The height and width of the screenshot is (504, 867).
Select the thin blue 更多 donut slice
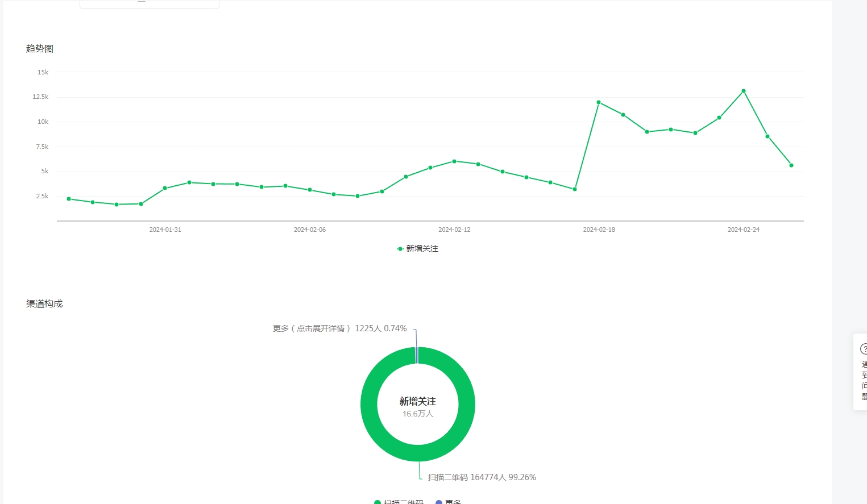pos(417,355)
